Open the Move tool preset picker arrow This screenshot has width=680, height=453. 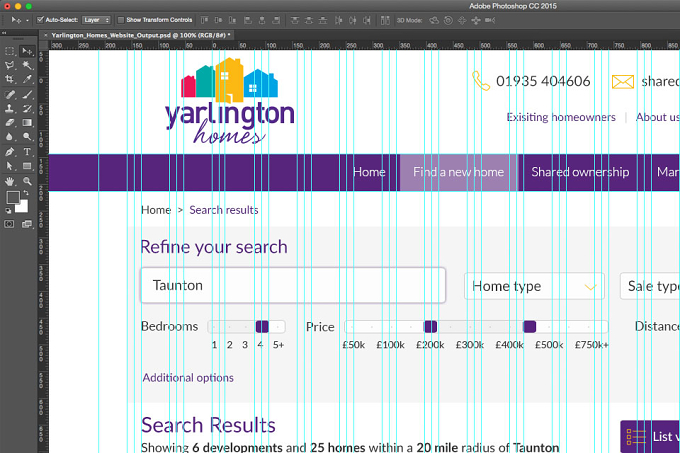27,20
